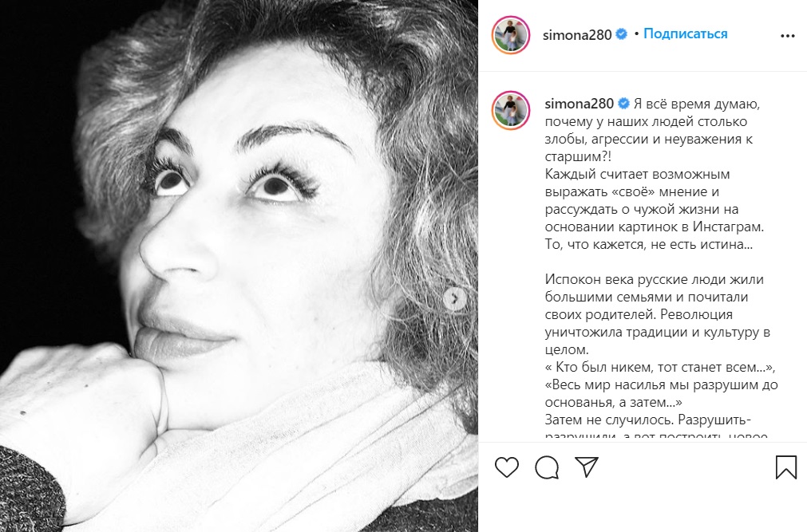Click the verified badge in the header
Viewport: 807px width, 532px height.
[x=621, y=34]
